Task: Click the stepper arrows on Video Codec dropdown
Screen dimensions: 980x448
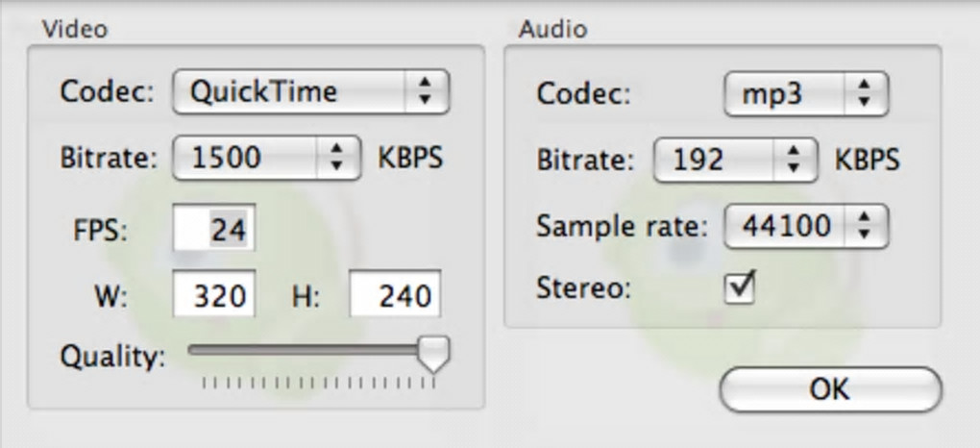Action: [426, 92]
